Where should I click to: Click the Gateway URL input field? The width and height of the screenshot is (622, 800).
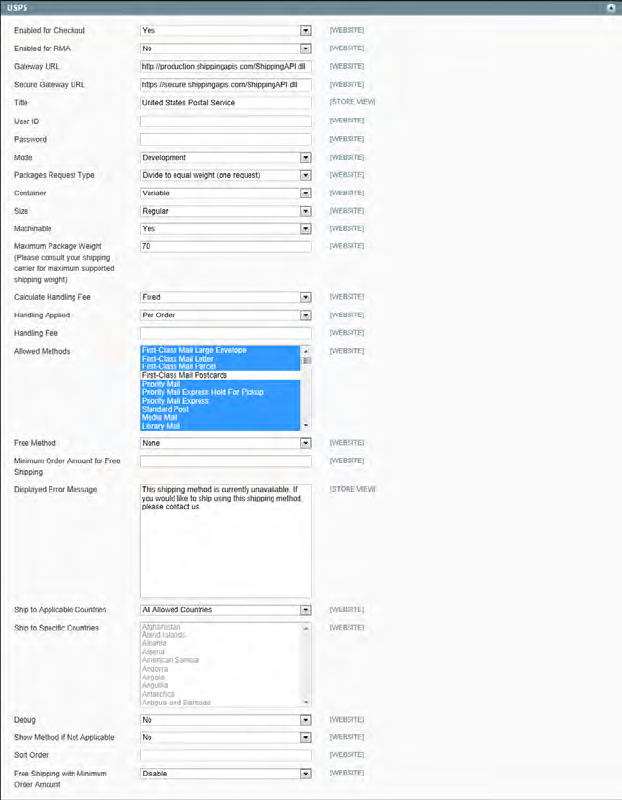click(226, 67)
